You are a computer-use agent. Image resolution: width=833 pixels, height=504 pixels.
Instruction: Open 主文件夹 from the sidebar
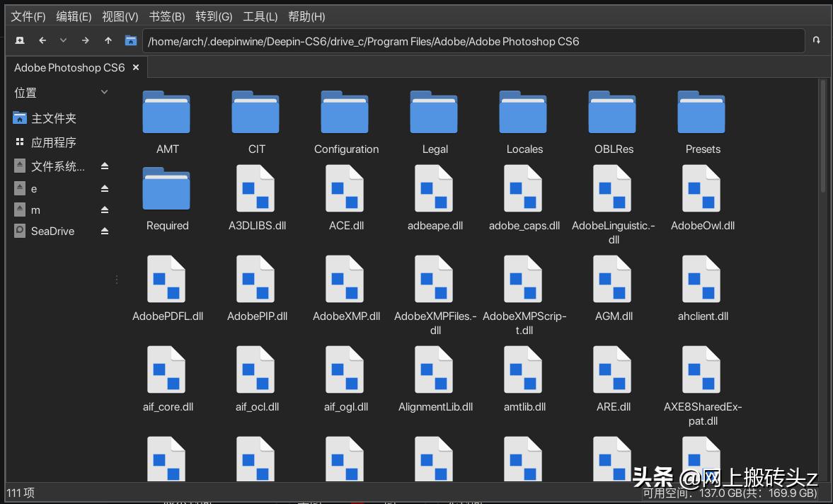50,118
